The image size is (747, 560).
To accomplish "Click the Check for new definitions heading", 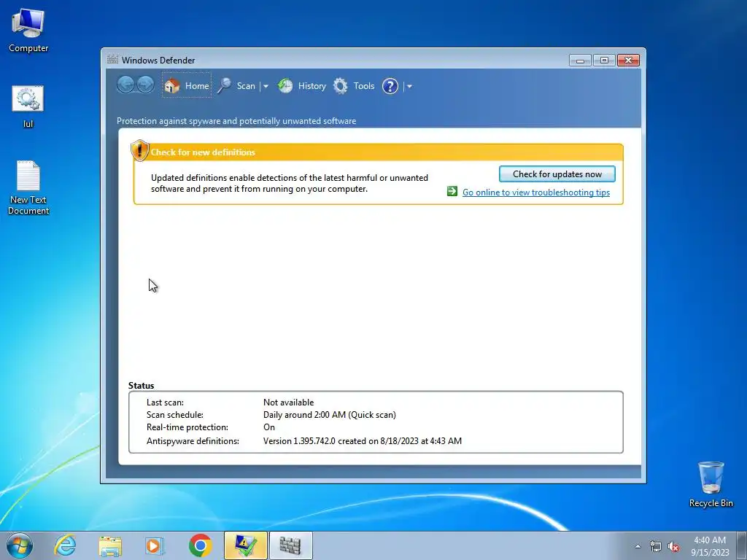I will pos(203,152).
